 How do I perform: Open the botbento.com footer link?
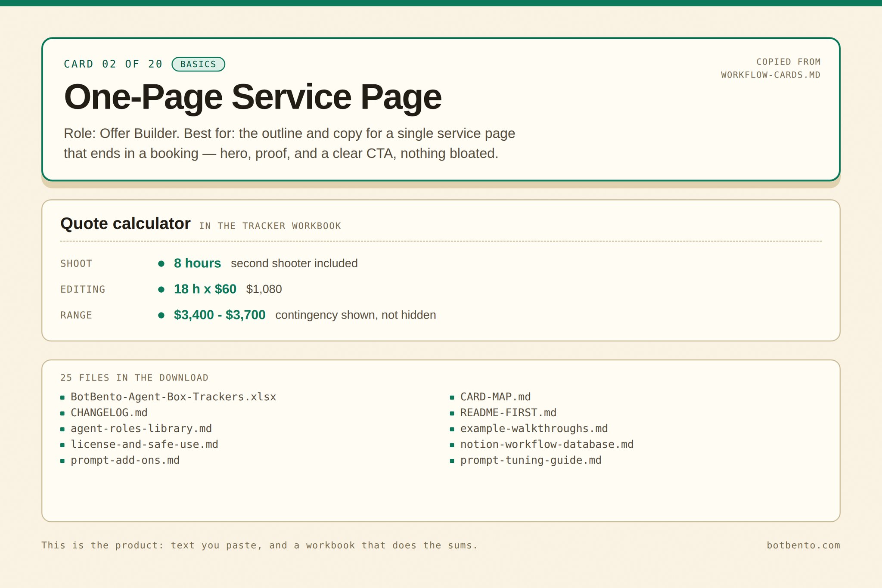click(x=803, y=545)
